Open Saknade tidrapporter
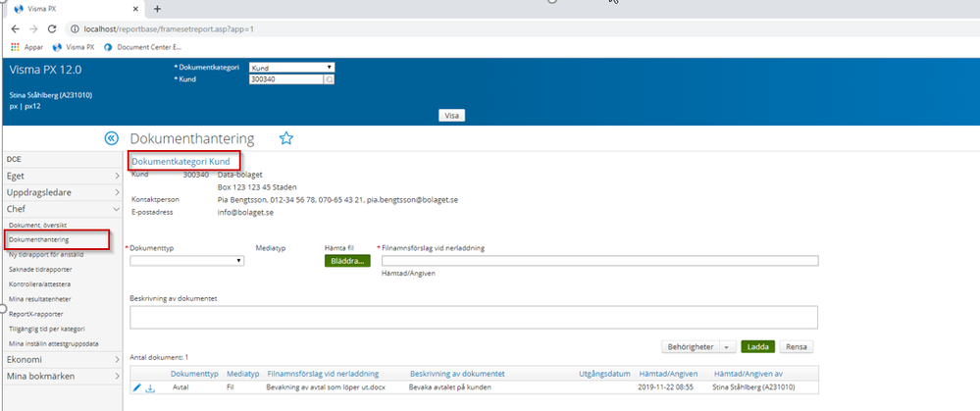This screenshot has height=411, width=980. tap(39, 269)
